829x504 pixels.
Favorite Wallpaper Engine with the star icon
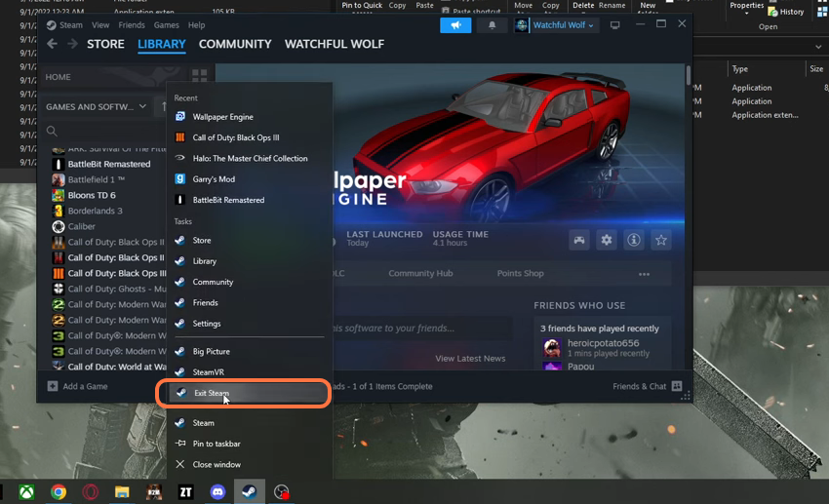point(661,241)
